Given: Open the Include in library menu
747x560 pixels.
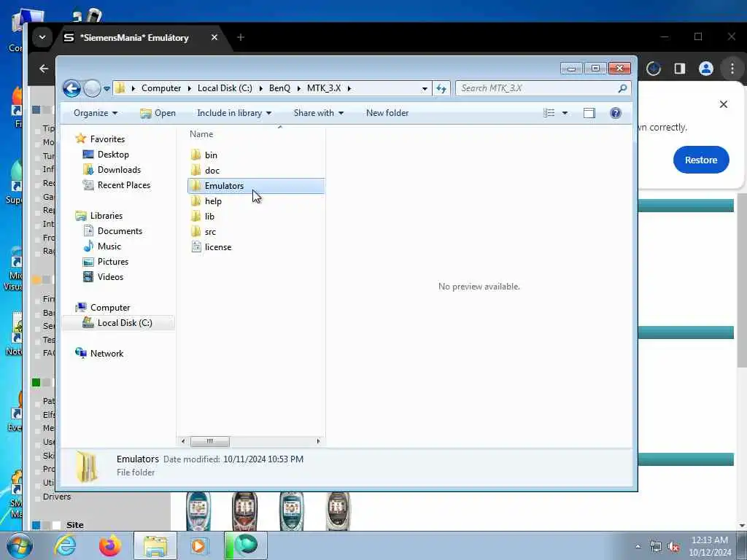Looking at the screenshot, I should tap(234, 113).
